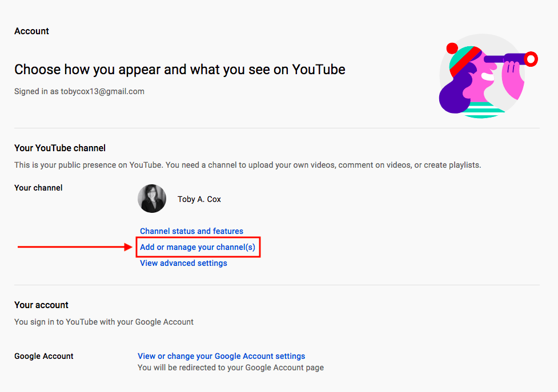Click the Your account section heading

coord(41,305)
